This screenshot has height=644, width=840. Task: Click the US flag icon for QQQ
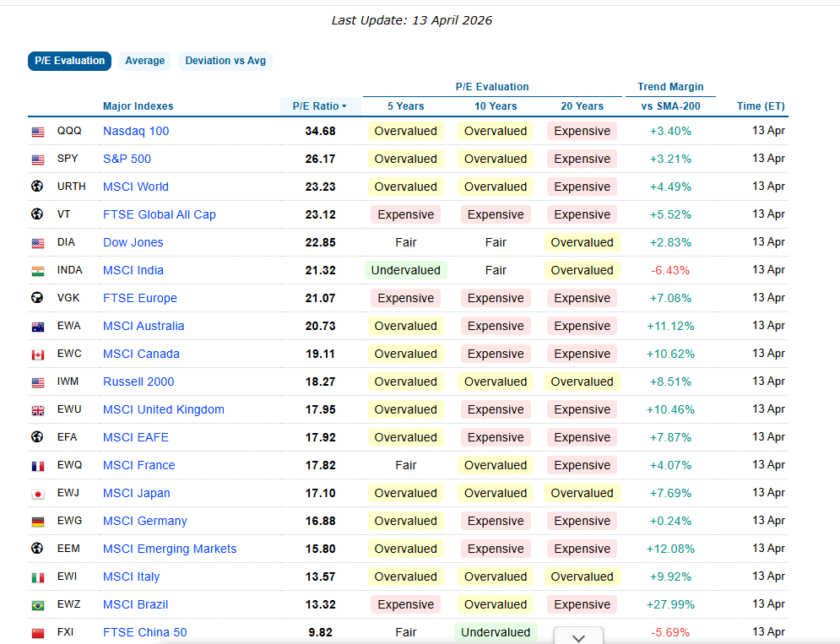point(37,132)
